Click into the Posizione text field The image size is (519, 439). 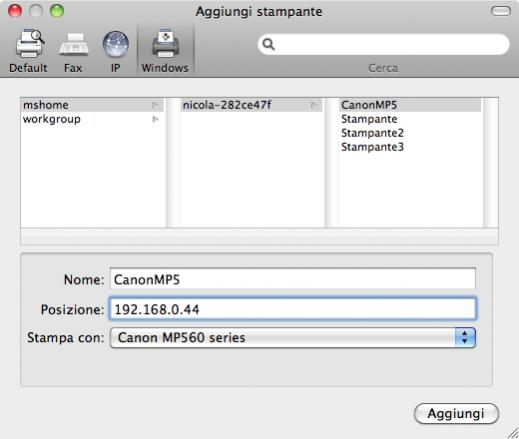click(x=293, y=309)
